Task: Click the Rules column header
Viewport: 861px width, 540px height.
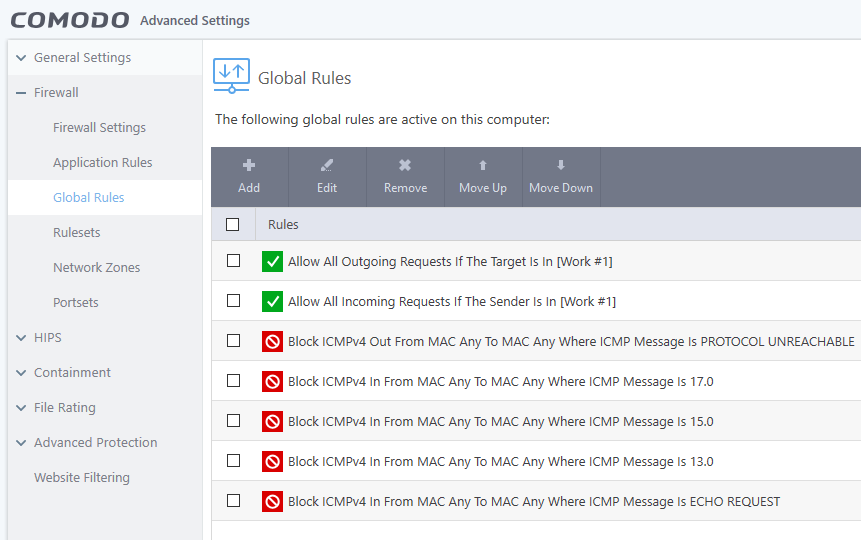Action: (283, 224)
